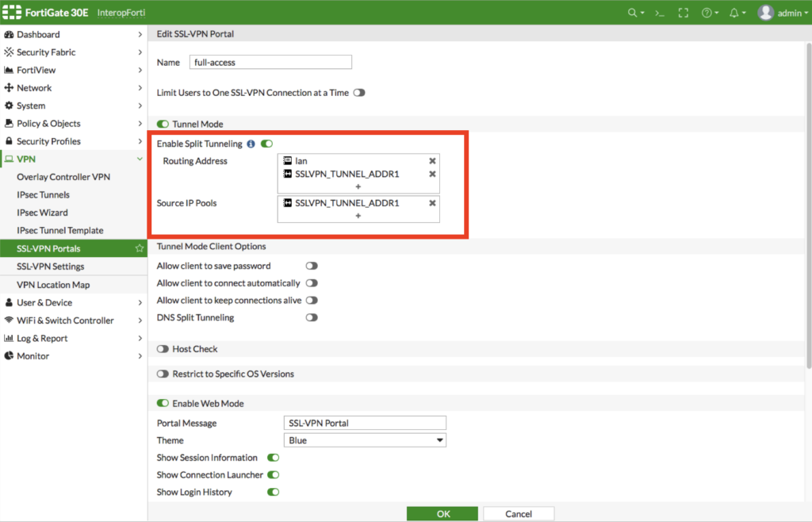
Task: Enable Allow client to save password
Action: pyautogui.click(x=311, y=266)
